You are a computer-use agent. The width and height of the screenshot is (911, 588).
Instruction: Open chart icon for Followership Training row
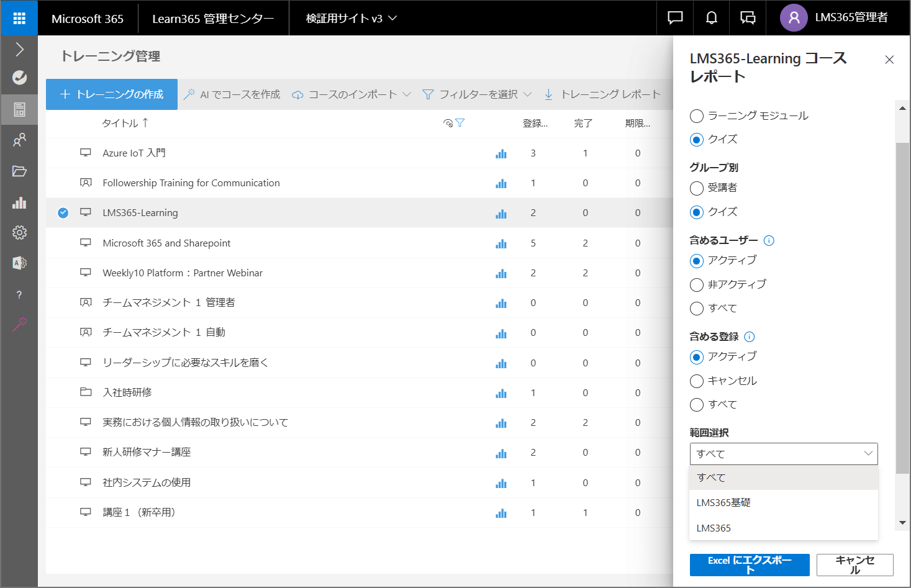pyautogui.click(x=501, y=183)
